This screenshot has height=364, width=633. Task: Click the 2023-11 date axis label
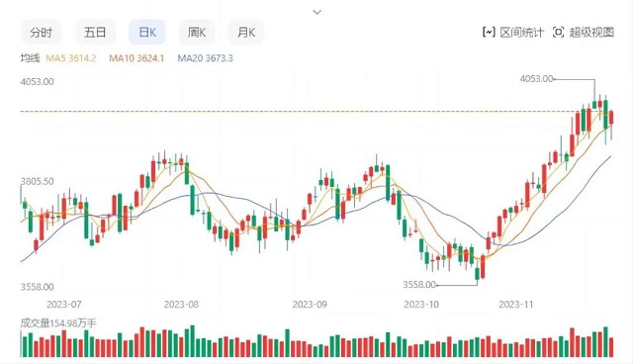[516, 305]
